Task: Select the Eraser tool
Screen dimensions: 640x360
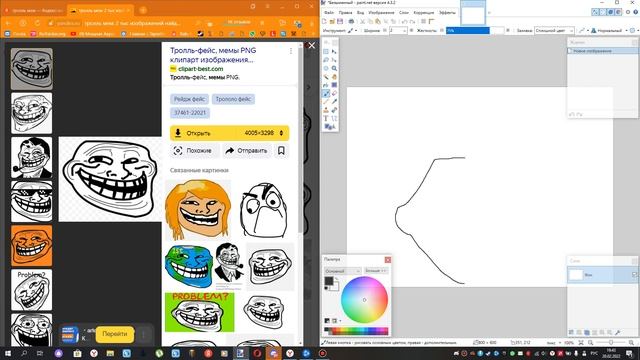Action: click(x=334, y=93)
